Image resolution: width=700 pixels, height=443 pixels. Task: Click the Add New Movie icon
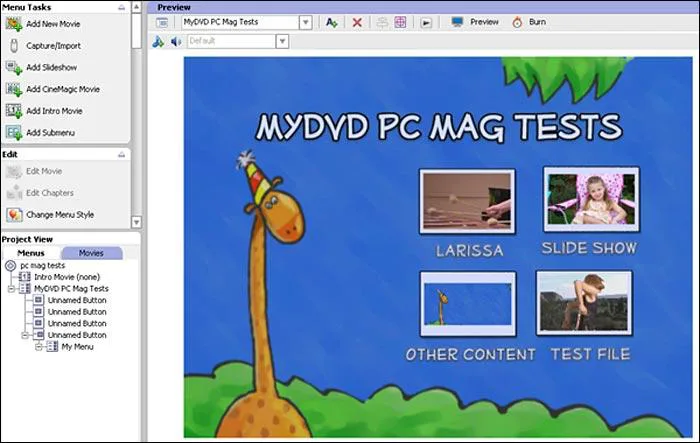14,24
